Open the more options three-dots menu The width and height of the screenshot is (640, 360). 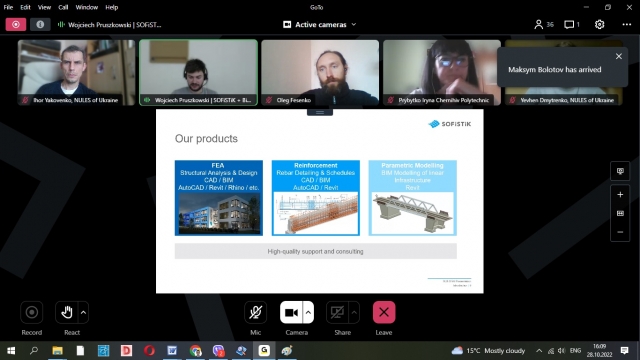tap(627, 24)
